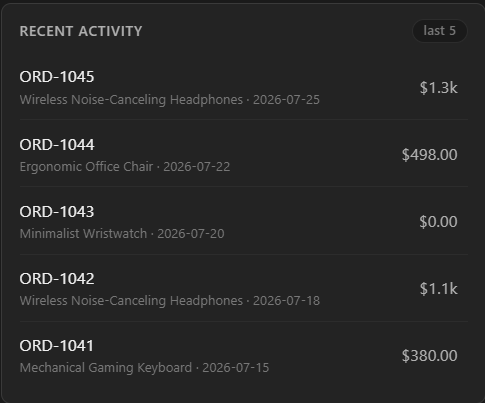Click the 2026-07-25 Wireless Noise-Canceling Headphones subtitle
The height and width of the screenshot is (403, 485).
[170, 100]
